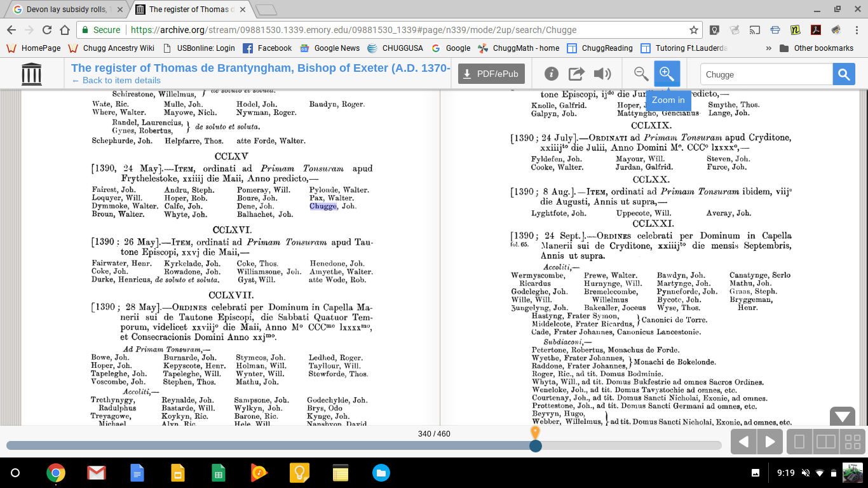Image resolution: width=868 pixels, height=488 pixels.
Task: Click the page slider handle
Action: coord(536,446)
